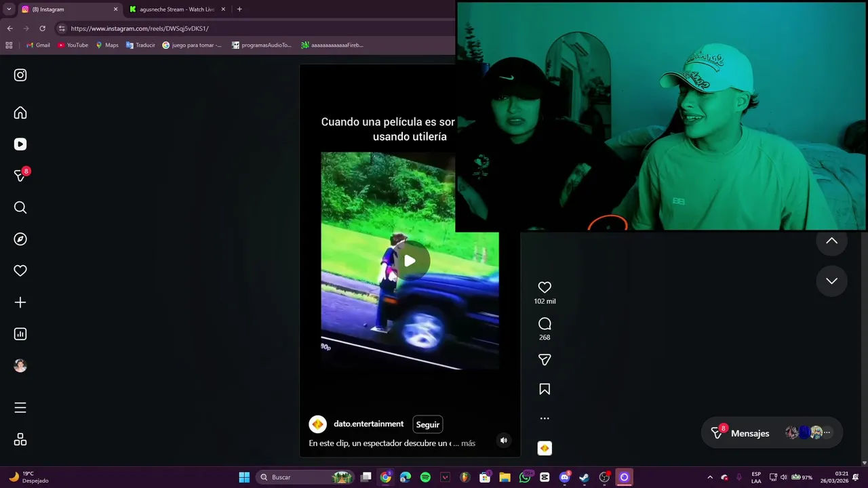868x488 pixels.
Task: Open the 268 comments count
Action: (545, 338)
